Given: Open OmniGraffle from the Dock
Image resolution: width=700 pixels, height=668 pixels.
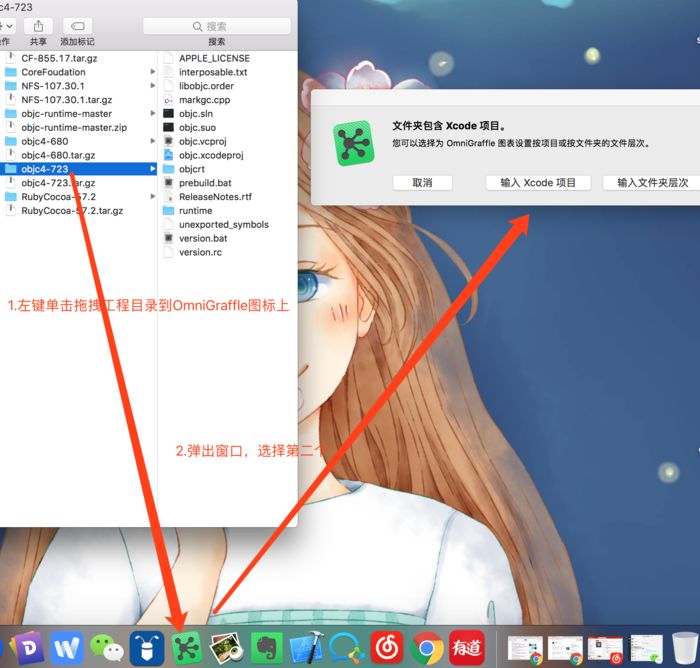Looking at the screenshot, I should coord(187,648).
